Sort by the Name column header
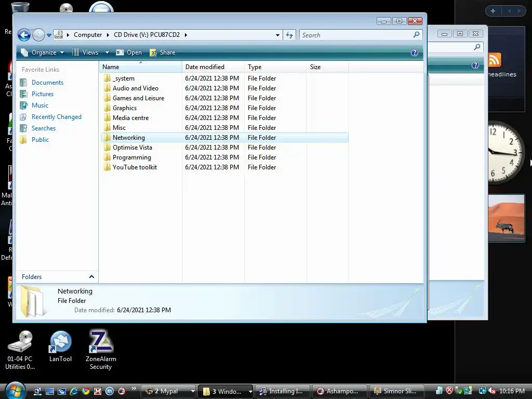Image resolution: width=532 pixels, height=399 pixels. pos(141,67)
